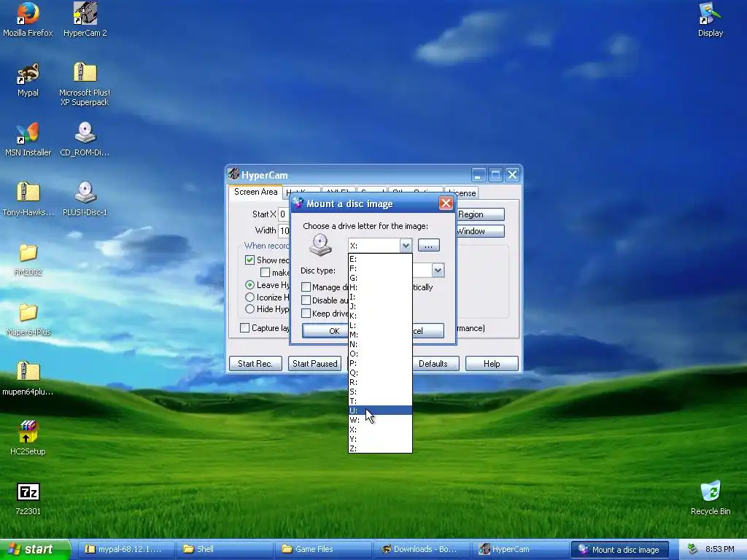This screenshot has height=560, width=747.
Task: Toggle the Disable autorun checkbox
Action: point(306,300)
